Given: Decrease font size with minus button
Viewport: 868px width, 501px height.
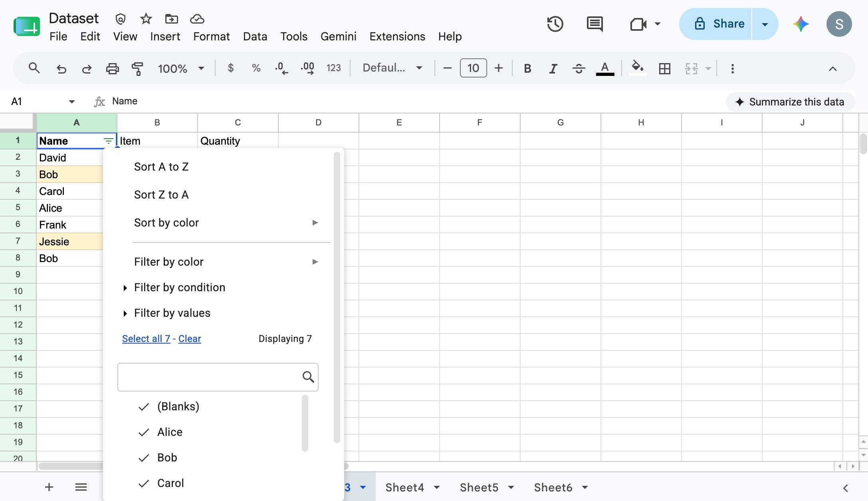Looking at the screenshot, I should [x=448, y=68].
